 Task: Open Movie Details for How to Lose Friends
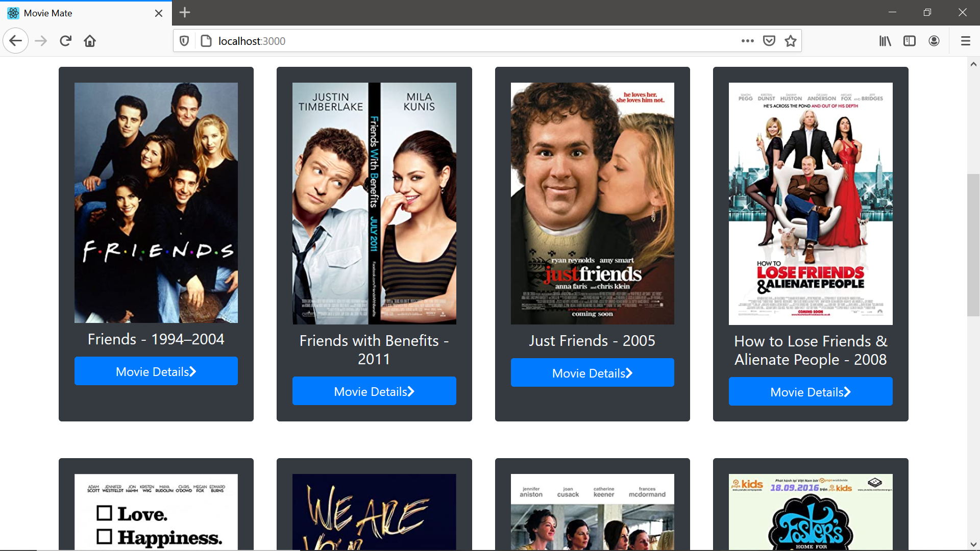(810, 392)
